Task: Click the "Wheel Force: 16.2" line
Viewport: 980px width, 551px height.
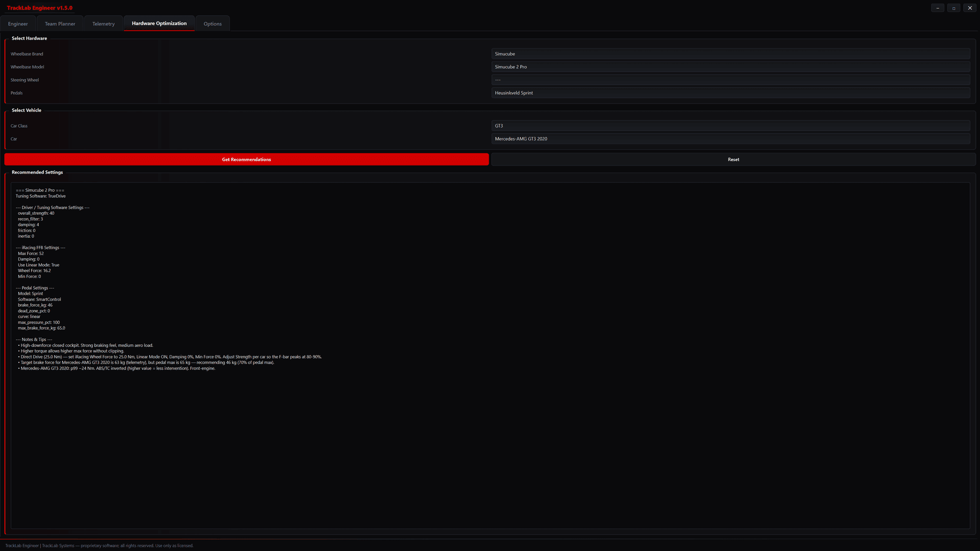Action: tap(34, 271)
